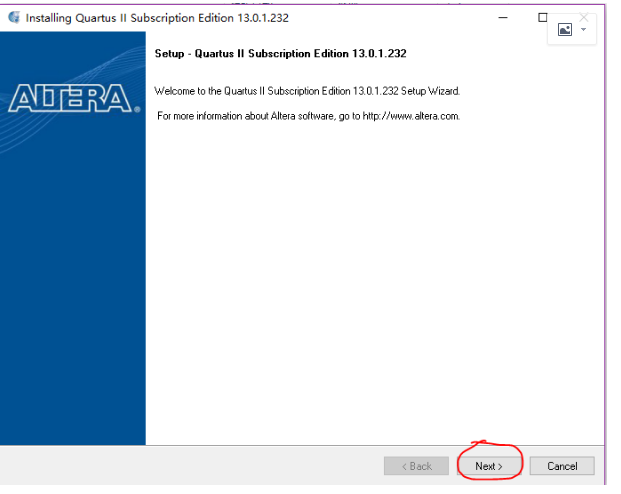Open dropdown arrow beside image icon

tap(583, 30)
